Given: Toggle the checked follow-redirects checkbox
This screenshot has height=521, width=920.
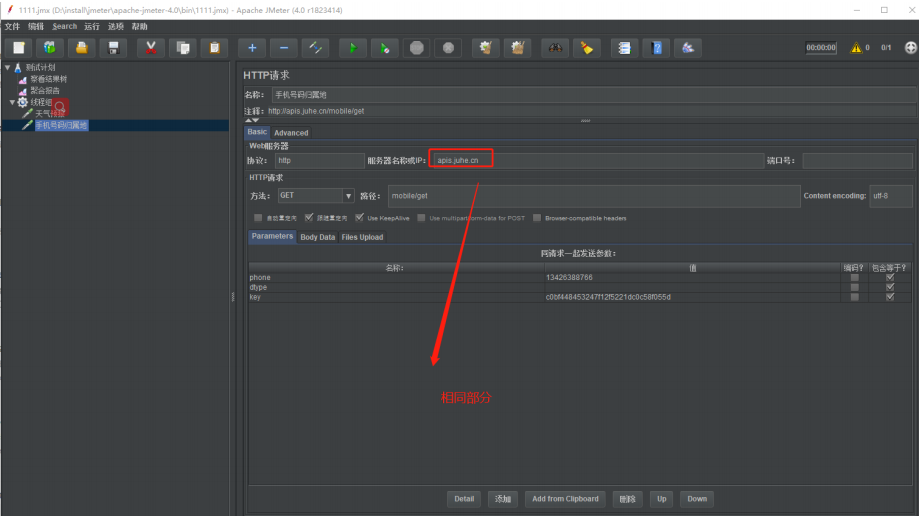Looking at the screenshot, I should click(x=309, y=218).
